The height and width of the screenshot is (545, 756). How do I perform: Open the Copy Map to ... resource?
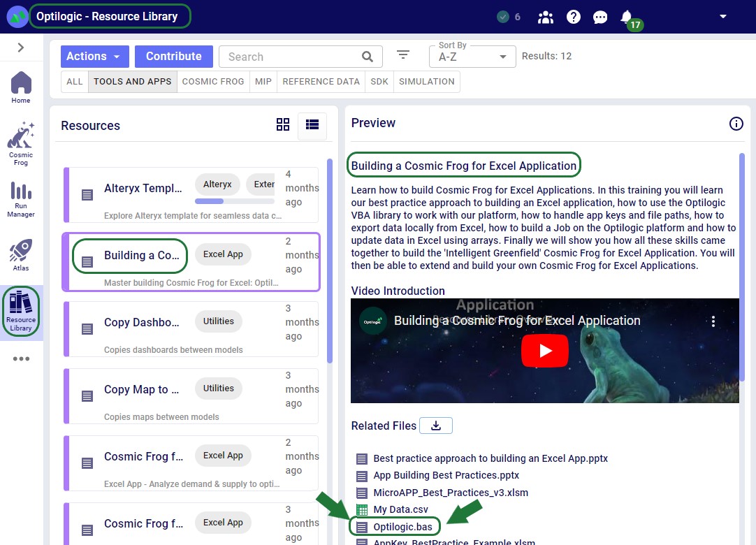pyautogui.click(x=191, y=396)
